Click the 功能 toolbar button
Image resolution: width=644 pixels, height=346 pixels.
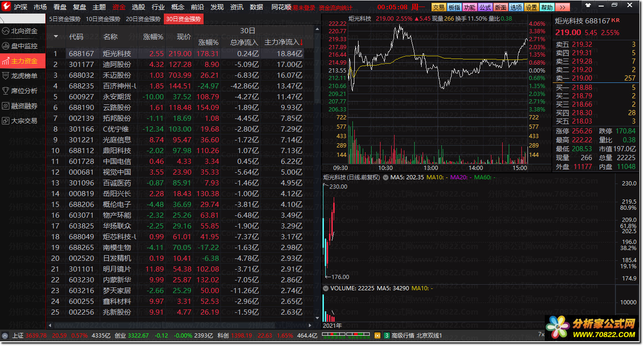click(469, 7)
